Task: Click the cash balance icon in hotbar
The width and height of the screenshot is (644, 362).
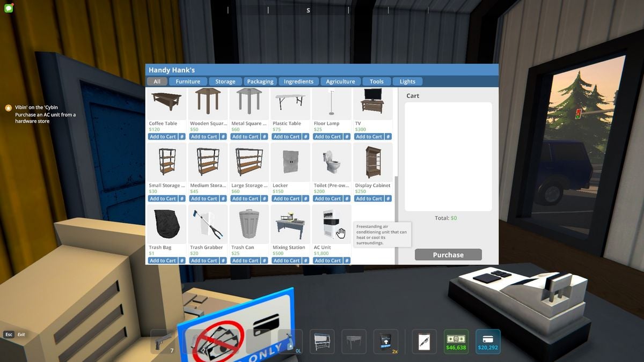Action: pos(456,341)
